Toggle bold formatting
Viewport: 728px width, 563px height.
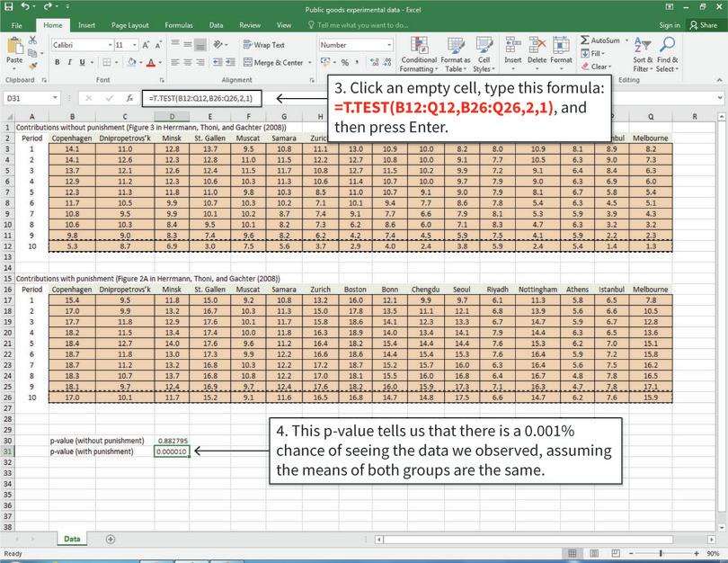tap(56, 61)
